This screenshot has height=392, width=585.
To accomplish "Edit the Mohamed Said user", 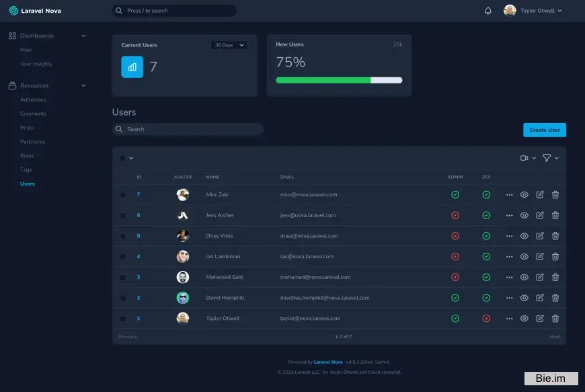I will (x=540, y=277).
